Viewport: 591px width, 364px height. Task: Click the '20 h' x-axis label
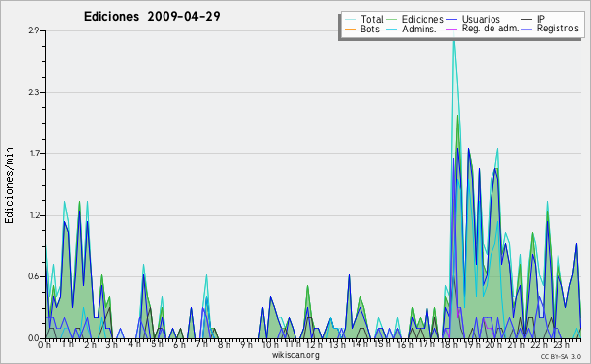click(494, 345)
